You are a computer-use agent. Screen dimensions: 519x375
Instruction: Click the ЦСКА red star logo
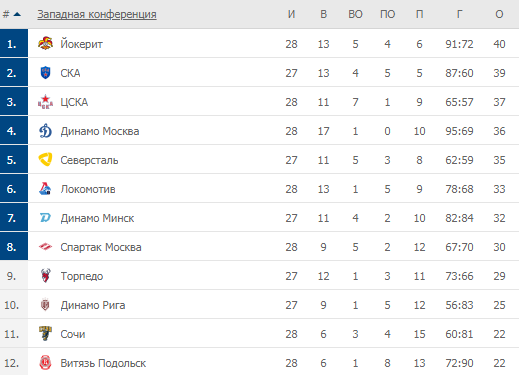point(45,102)
